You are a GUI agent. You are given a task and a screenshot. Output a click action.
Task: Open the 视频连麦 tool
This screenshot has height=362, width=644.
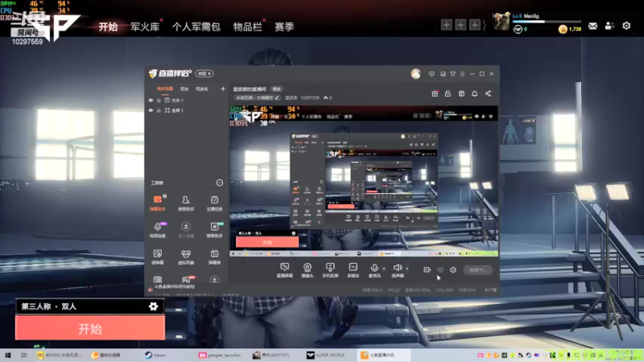[x=158, y=230]
